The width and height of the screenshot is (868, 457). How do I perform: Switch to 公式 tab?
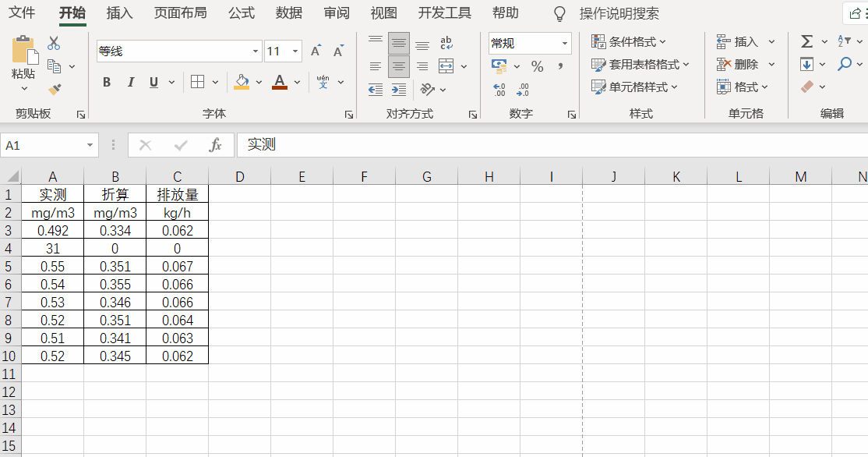click(242, 12)
